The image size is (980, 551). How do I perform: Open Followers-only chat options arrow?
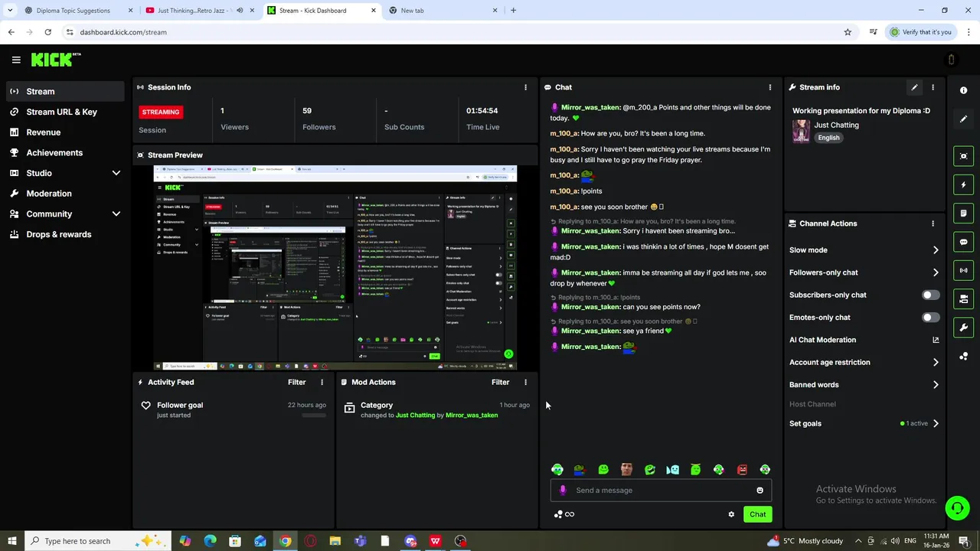click(x=936, y=272)
